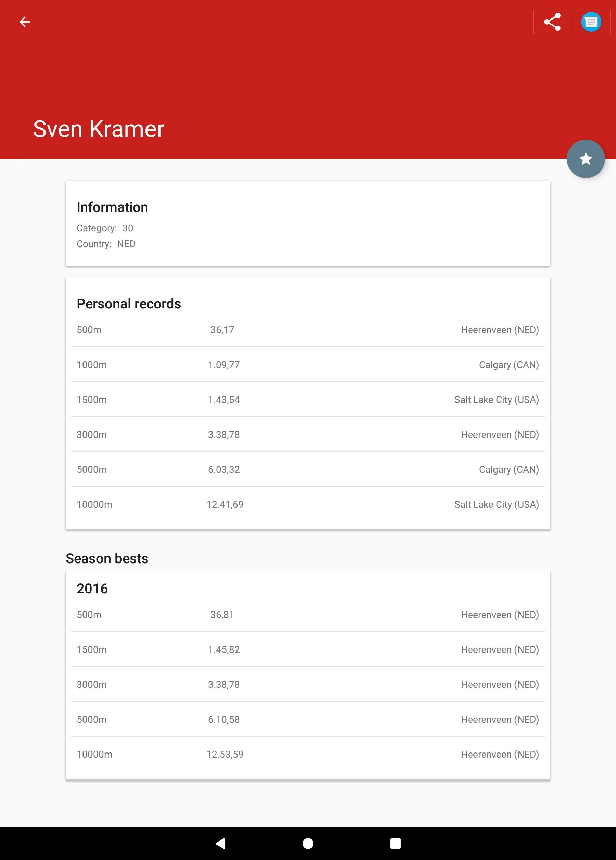Tap Android home navigation button
The width and height of the screenshot is (616, 860).
tap(308, 843)
